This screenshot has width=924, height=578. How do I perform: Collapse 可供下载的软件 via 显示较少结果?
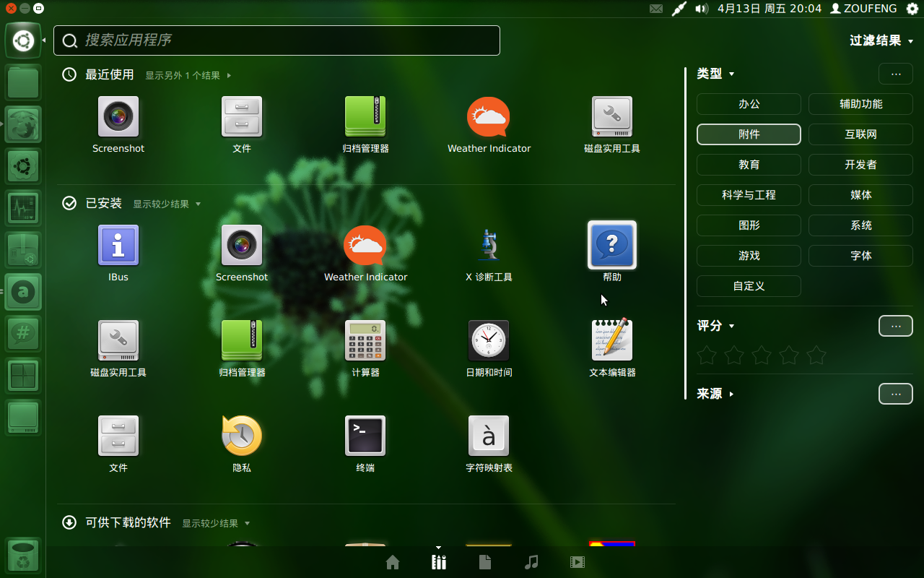[215, 524]
